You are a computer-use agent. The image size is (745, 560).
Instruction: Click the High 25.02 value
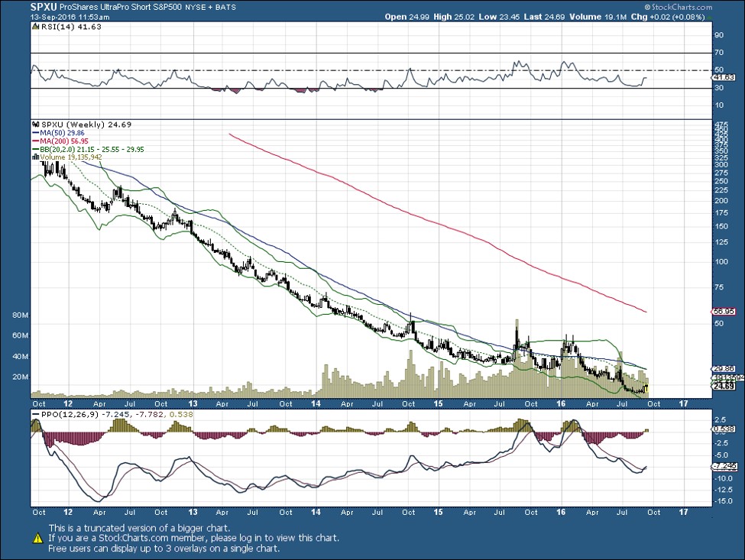454,17
